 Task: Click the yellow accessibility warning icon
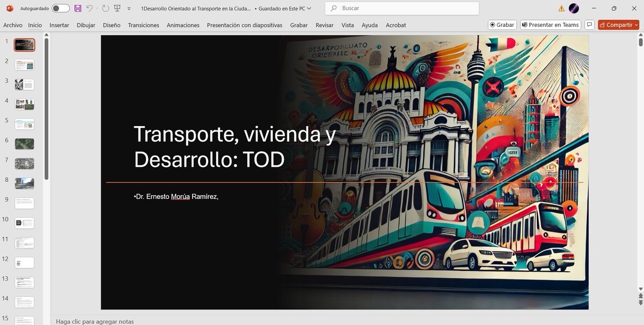pos(562,8)
